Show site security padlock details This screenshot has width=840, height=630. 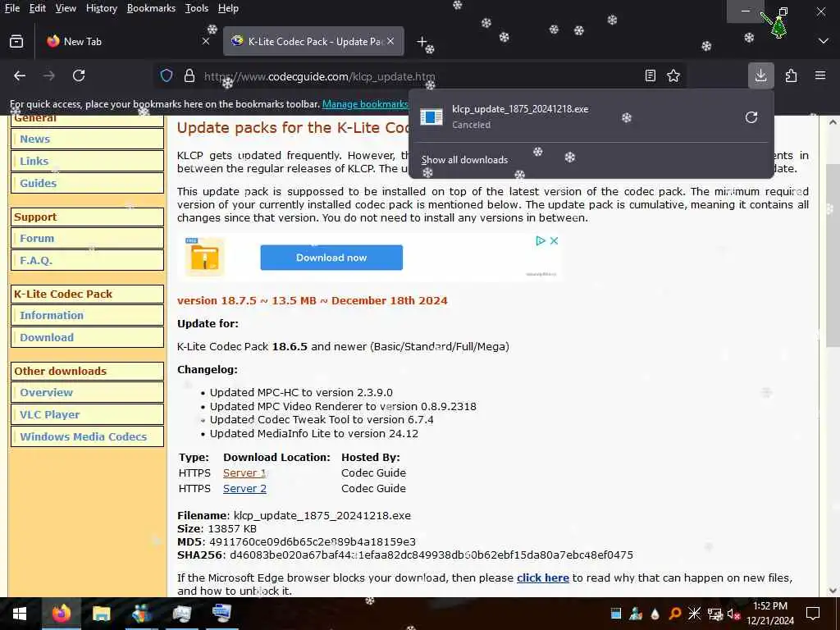click(x=189, y=76)
